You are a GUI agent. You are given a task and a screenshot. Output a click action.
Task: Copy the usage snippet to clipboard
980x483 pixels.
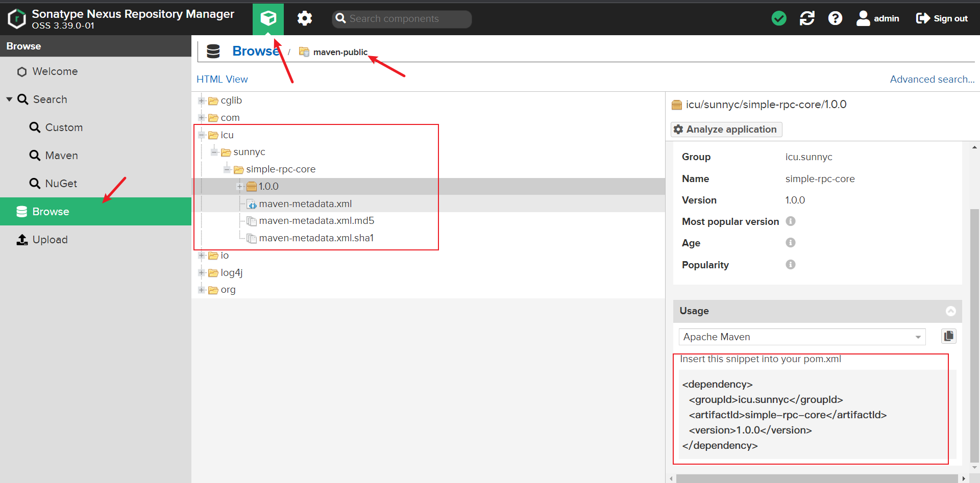[948, 336]
